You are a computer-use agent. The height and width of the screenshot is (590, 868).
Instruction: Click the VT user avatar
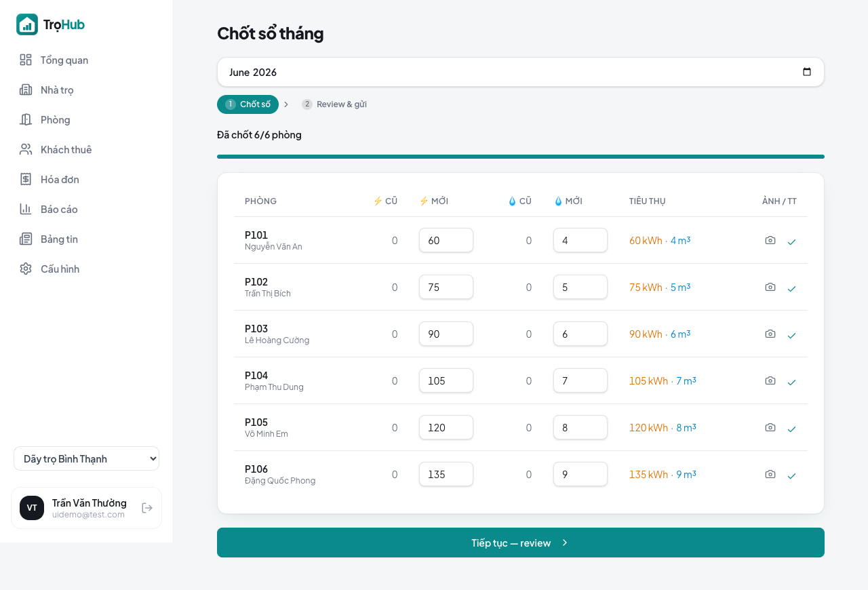pos(32,508)
